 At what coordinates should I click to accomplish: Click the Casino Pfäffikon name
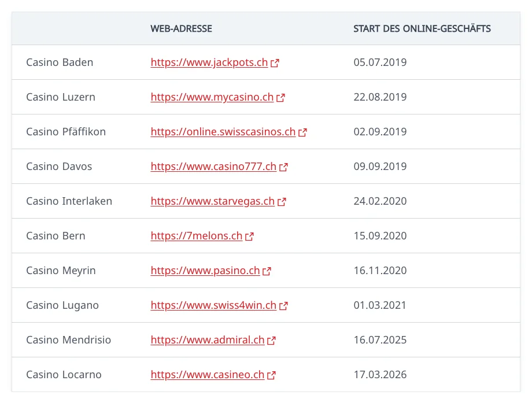point(66,132)
